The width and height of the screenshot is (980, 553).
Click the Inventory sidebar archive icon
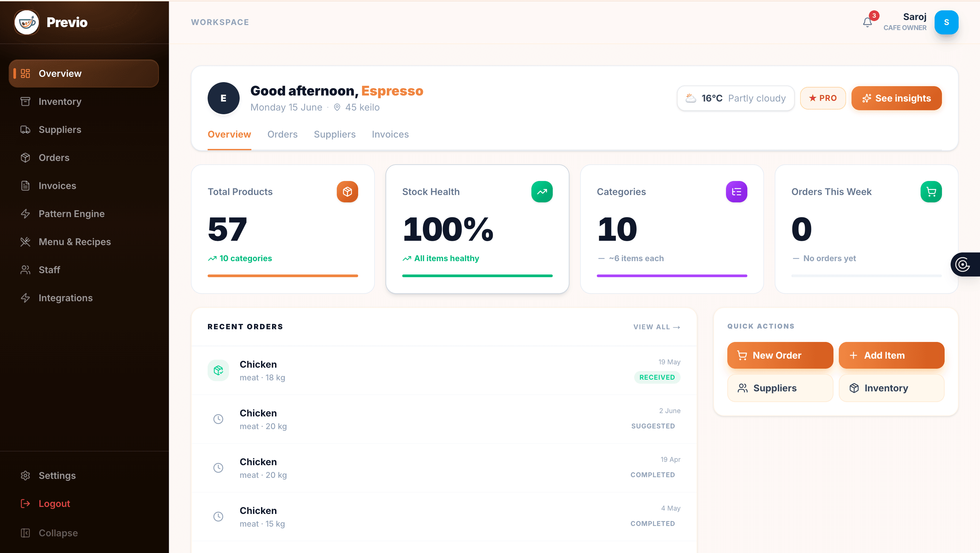pyautogui.click(x=25, y=102)
